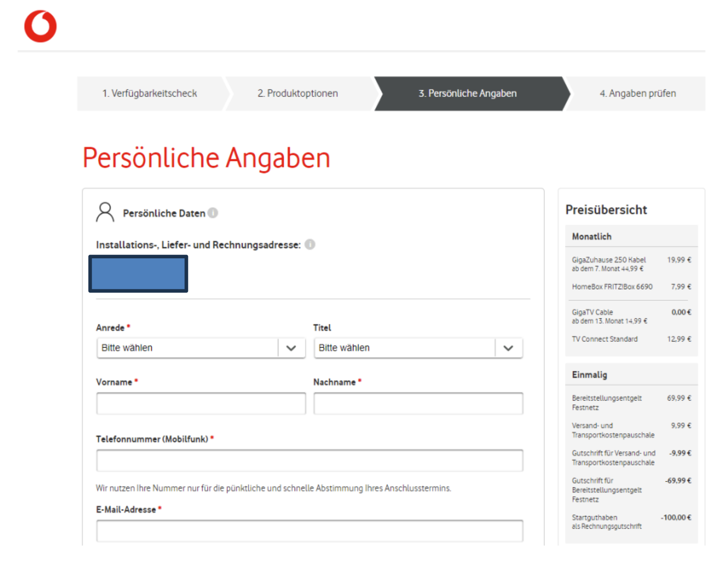Click the E-Mail-Adresse input field

[x=309, y=531]
